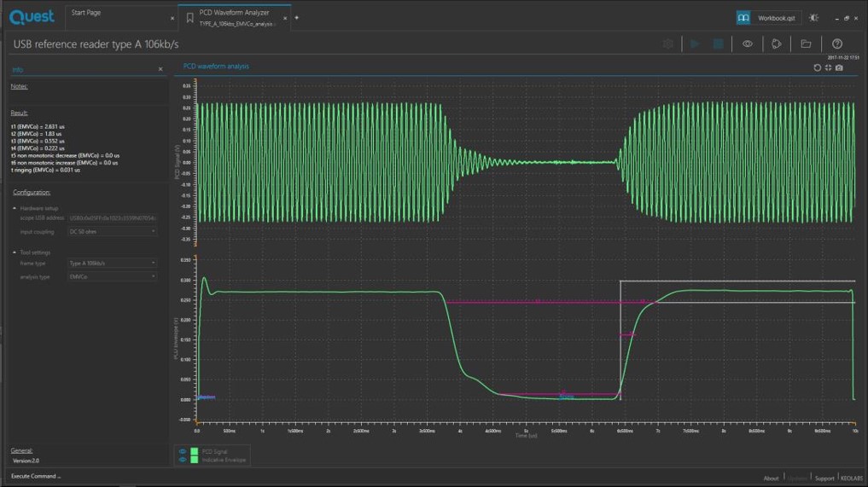Image resolution: width=868 pixels, height=487 pixels.
Task: Open the analysis type dropdown
Action: (113, 276)
